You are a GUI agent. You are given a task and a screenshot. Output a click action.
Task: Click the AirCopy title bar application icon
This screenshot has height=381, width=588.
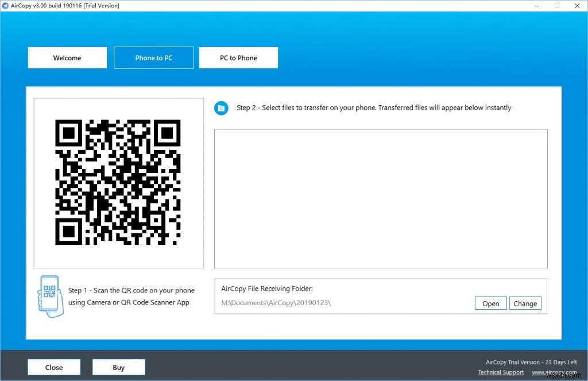5,5
